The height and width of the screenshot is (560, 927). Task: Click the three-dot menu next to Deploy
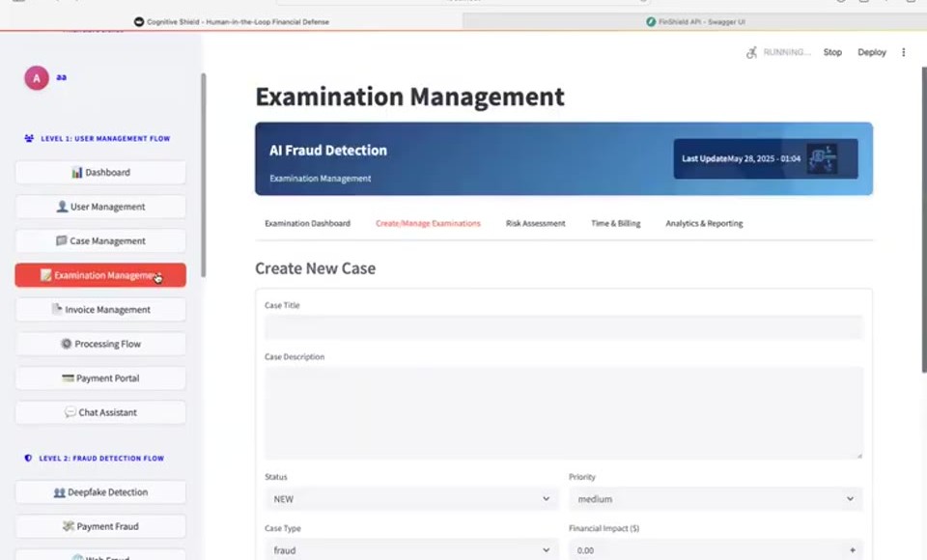click(x=904, y=53)
